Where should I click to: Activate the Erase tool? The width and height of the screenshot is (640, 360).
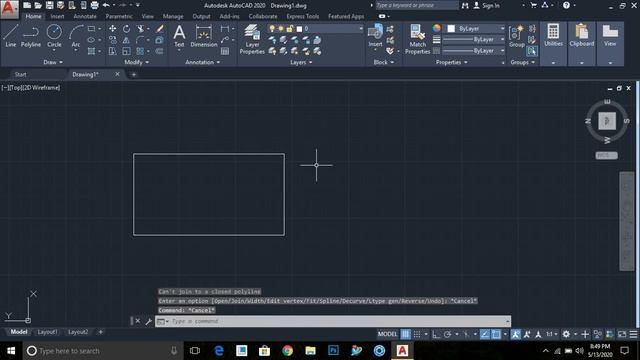tap(160, 29)
